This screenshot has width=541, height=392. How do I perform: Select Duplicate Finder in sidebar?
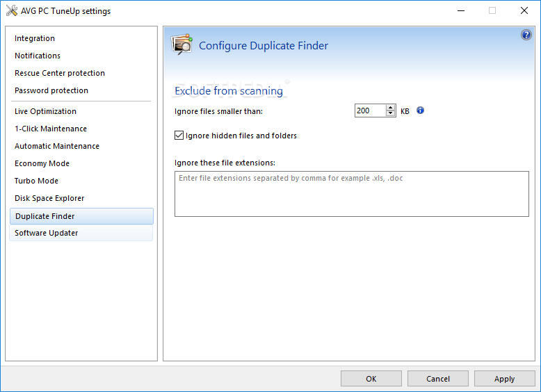pos(81,216)
